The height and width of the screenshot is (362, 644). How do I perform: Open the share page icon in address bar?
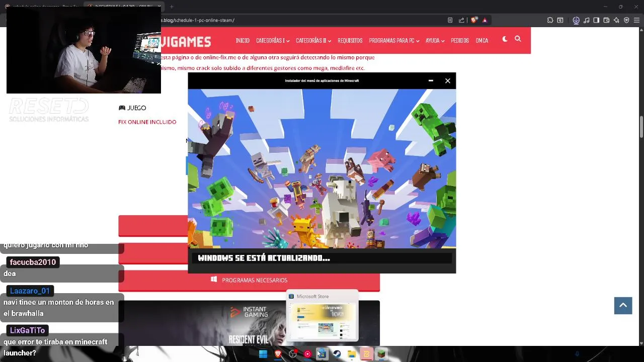461,20
